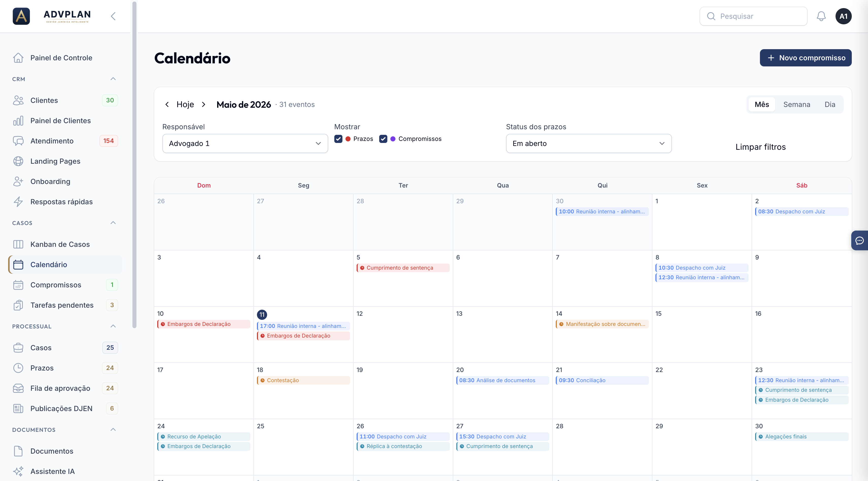Click the Landing Pages globe icon
The height and width of the screenshot is (481, 868).
pos(18,161)
